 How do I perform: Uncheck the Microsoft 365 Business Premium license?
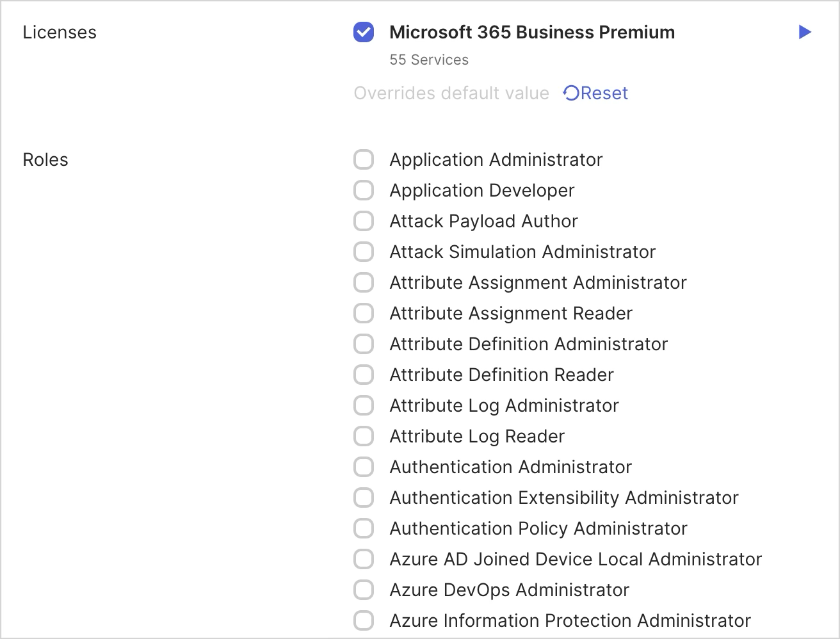click(x=364, y=32)
